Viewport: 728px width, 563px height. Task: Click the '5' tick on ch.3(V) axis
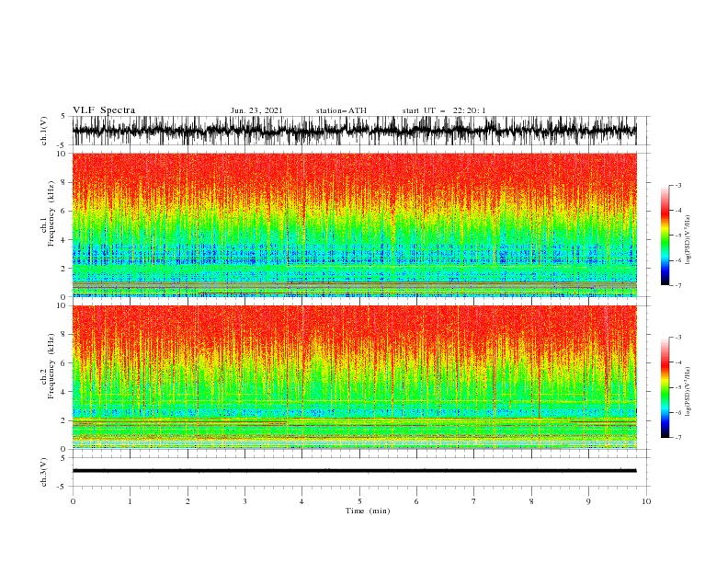[63, 458]
